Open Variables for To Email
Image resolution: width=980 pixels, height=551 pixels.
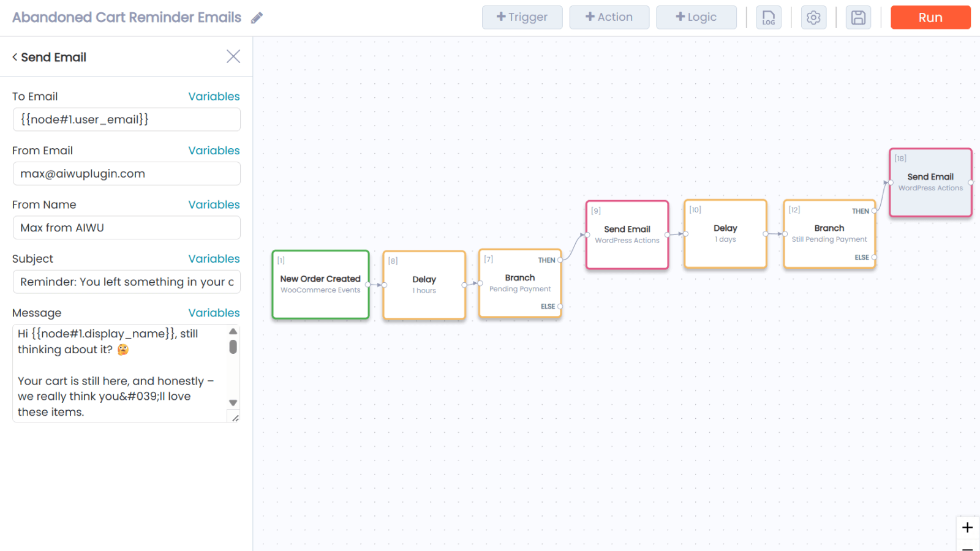point(214,97)
